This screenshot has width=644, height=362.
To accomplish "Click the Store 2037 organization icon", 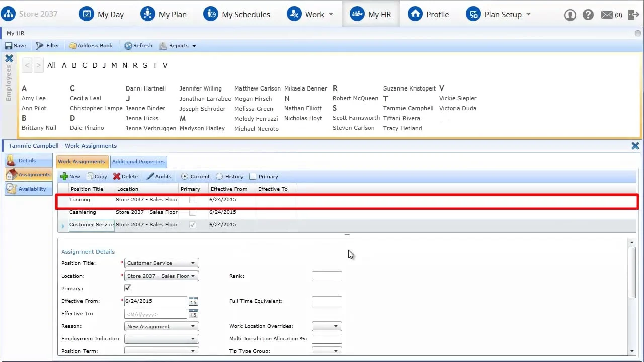I will pos(8,14).
